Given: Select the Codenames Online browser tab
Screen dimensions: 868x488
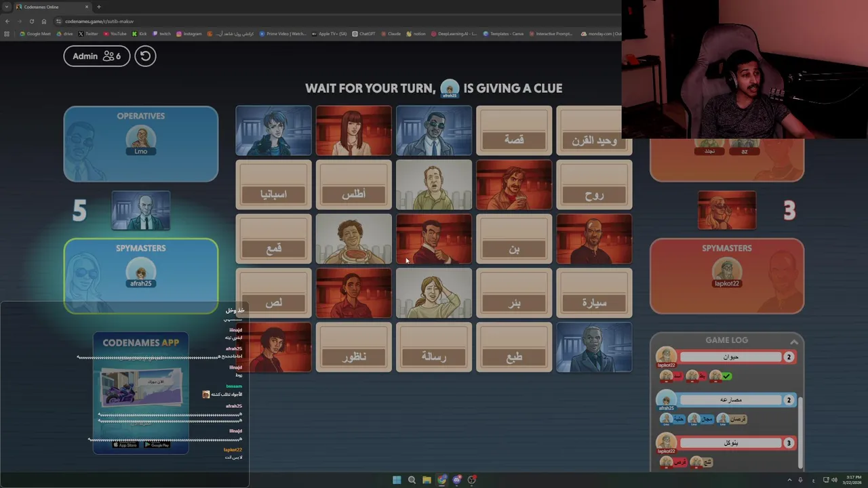Looking at the screenshot, I should pyautogui.click(x=51, y=7).
